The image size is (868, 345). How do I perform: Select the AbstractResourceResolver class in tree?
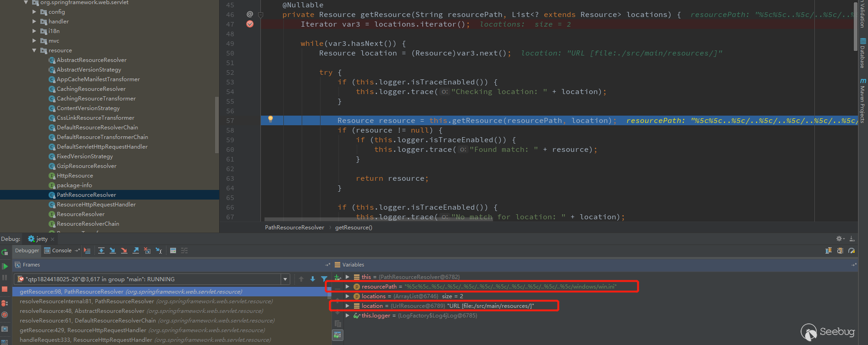tap(91, 60)
